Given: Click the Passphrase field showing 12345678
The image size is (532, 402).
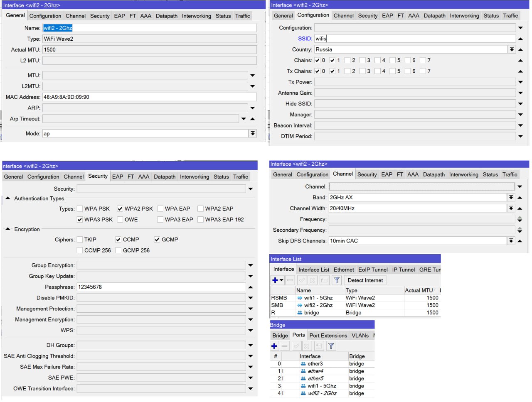Looking at the screenshot, I should [161, 287].
